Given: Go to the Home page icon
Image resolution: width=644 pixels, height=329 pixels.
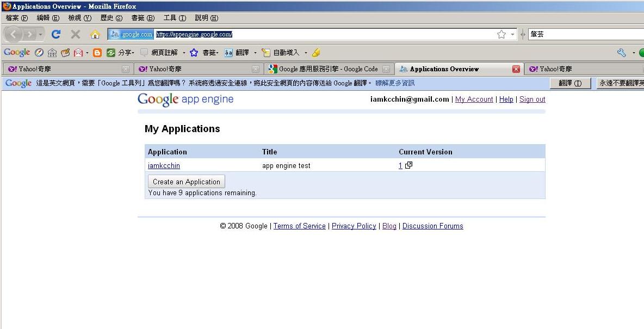Looking at the screenshot, I should 95,34.
